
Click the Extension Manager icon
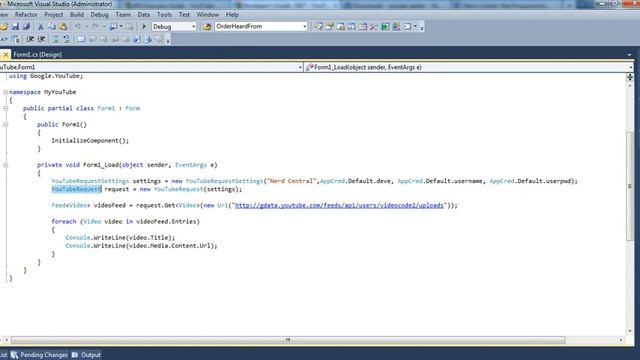pyautogui.click(x=396, y=27)
